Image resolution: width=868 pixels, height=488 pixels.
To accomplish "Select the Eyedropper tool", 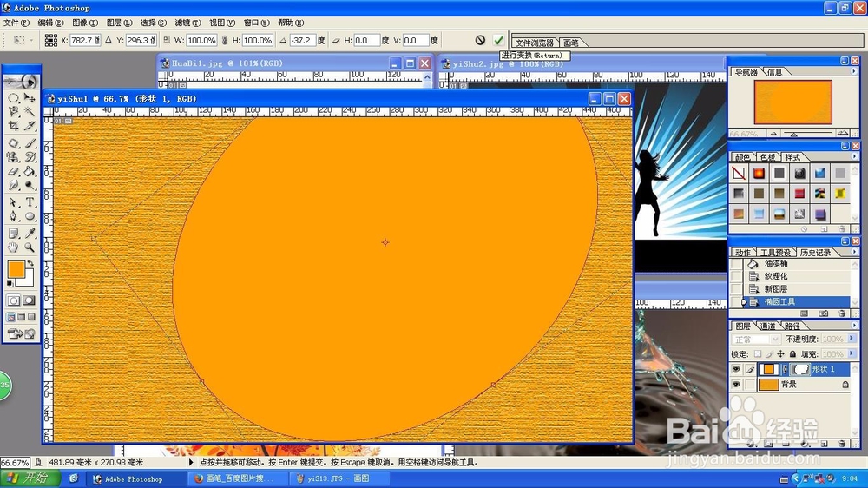I will coord(30,234).
